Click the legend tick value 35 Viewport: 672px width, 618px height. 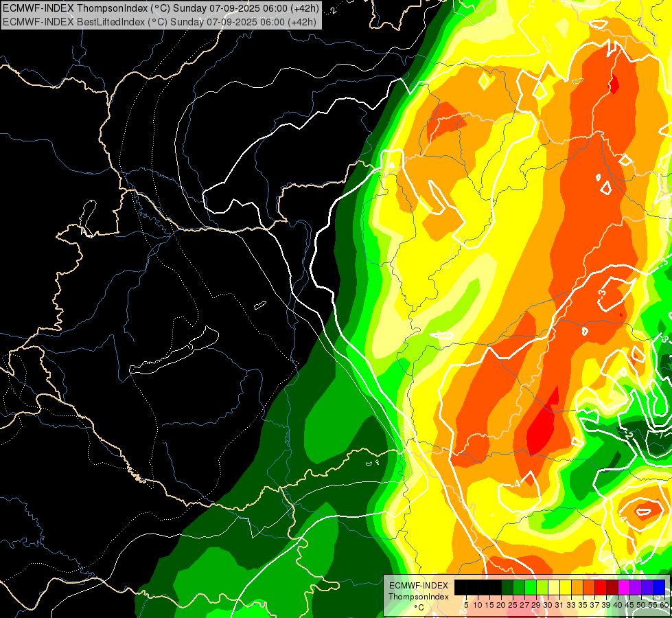coord(583,605)
